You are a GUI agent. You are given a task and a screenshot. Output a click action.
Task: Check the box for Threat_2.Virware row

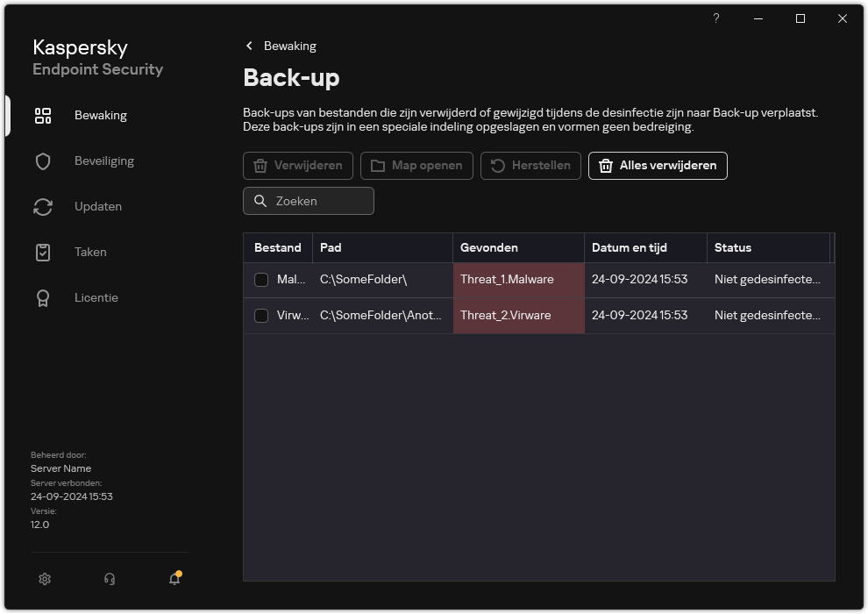(x=261, y=315)
